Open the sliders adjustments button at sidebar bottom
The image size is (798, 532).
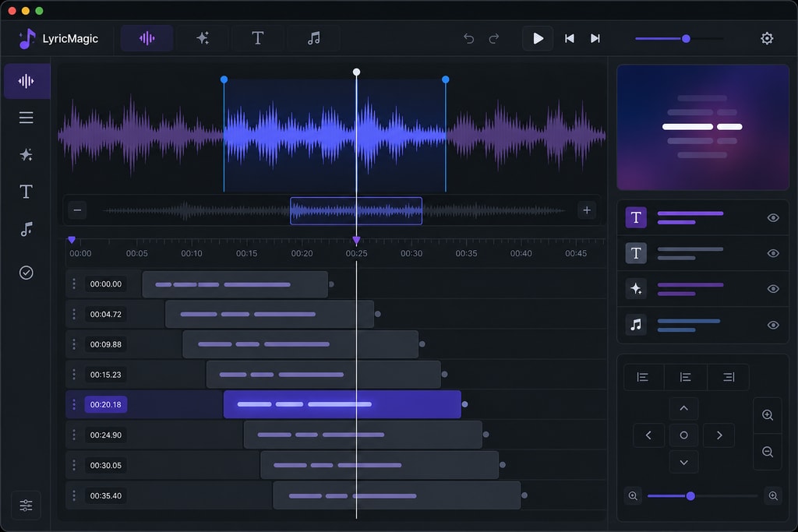pyautogui.click(x=26, y=505)
